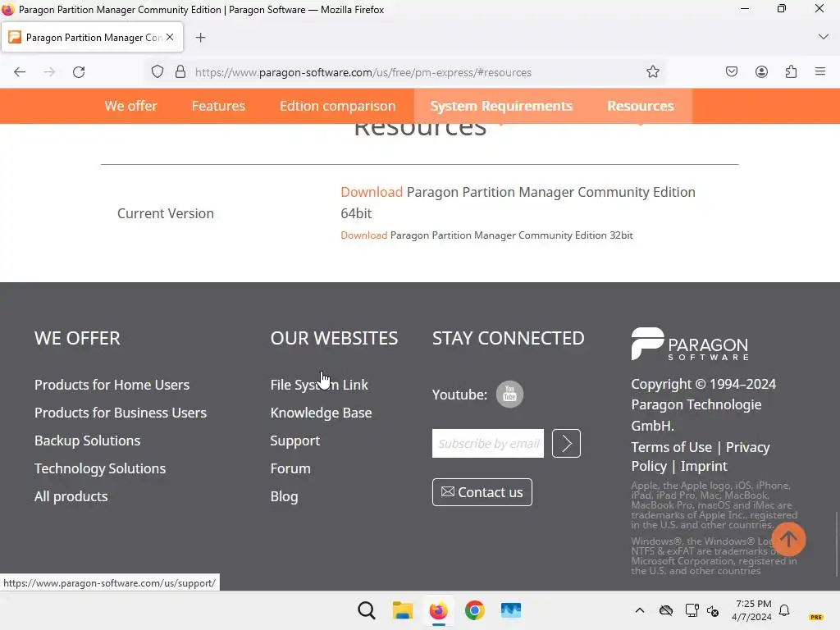
Task: Click the cloud sync-off tray icon
Action: 666,610
